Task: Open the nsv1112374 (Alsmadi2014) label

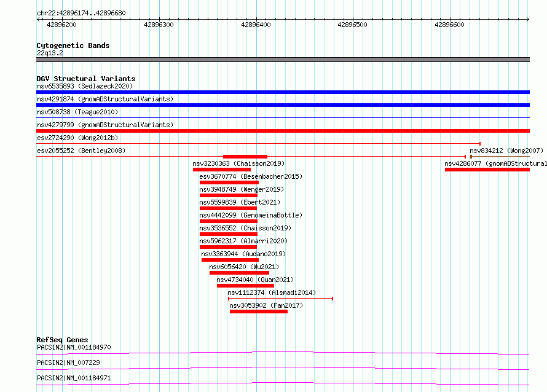Action: pos(272,292)
